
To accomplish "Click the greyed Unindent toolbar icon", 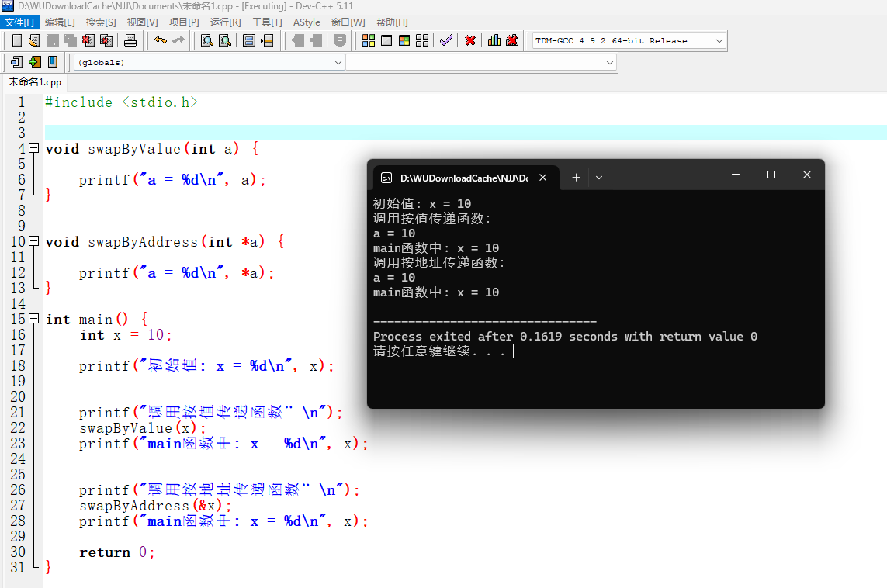I will (316, 40).
